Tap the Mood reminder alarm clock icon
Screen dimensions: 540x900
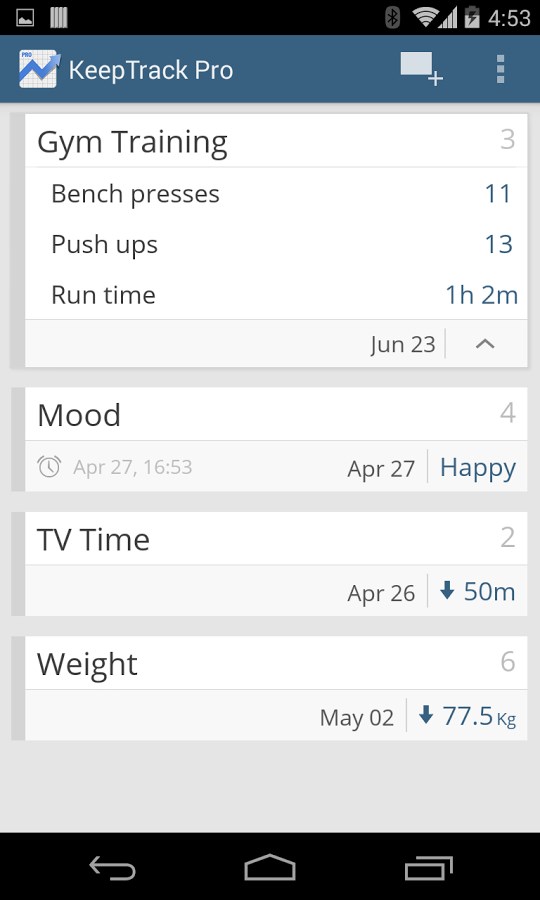tap(49, 467)
